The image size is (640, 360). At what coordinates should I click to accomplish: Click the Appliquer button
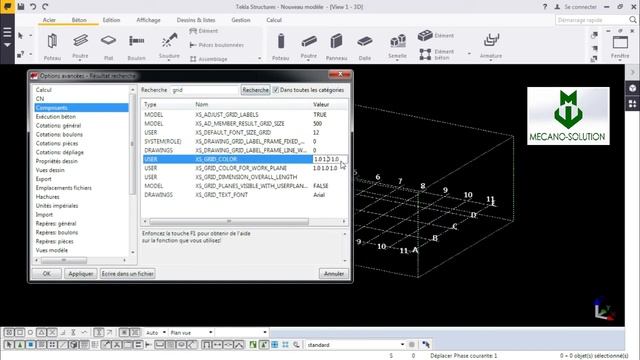click(x=80, y=273)
